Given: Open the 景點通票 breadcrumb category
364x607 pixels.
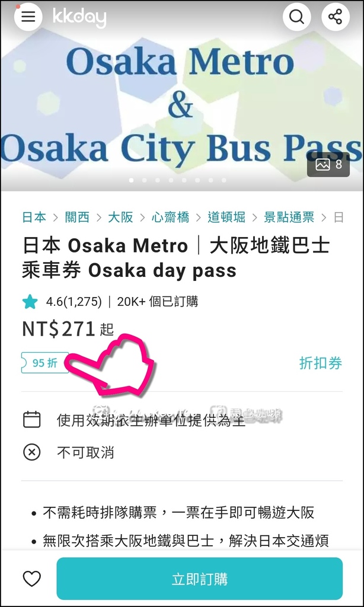Looking at the screenshot, I should (x=289, y=217).
